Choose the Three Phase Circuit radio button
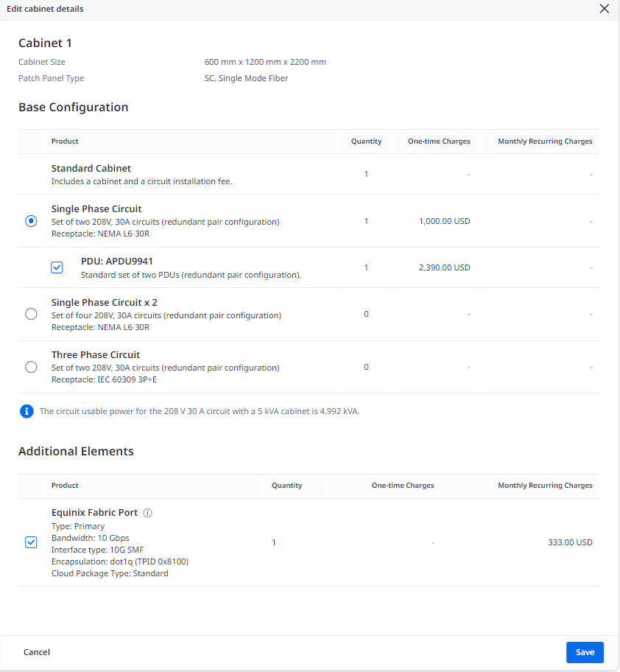 [x=31, y=367]
